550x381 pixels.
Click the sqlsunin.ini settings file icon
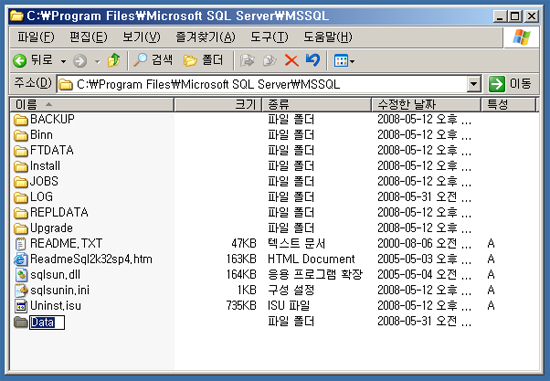click(x=21, y=290)
